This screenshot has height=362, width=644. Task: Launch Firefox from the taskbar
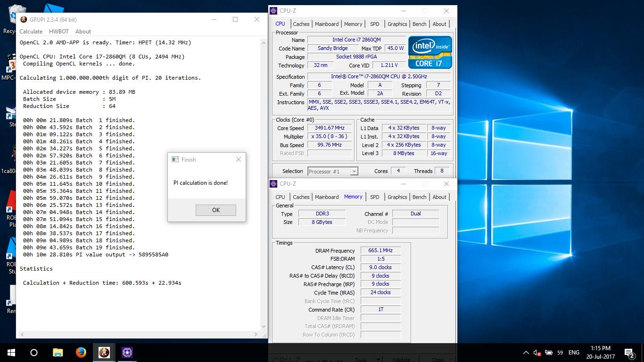[81, 352]
